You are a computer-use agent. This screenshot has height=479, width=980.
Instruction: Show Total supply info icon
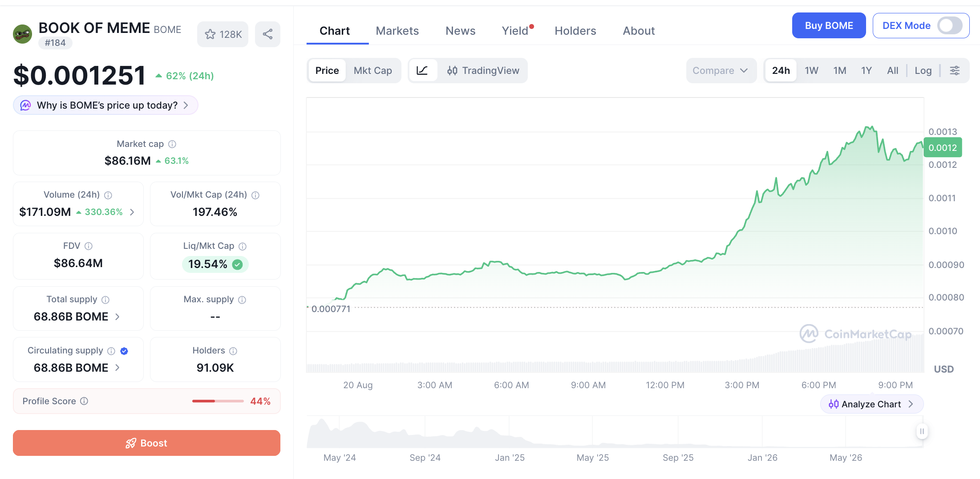click(x=105, y=300)
